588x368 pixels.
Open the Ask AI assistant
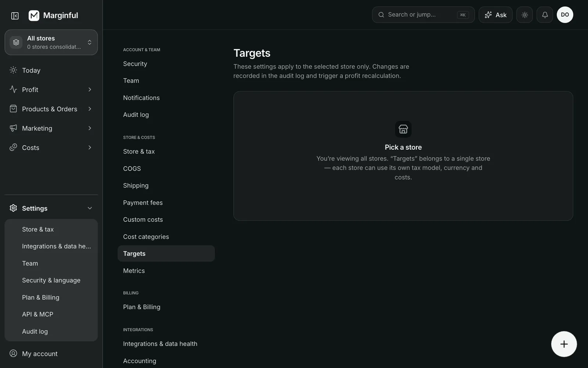[495, 15]
